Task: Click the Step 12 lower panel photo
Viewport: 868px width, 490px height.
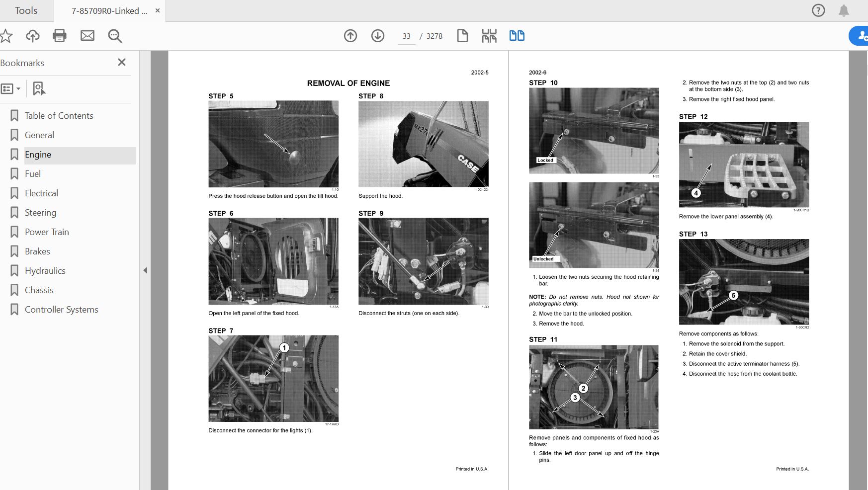Action: [x=744, y=164]
